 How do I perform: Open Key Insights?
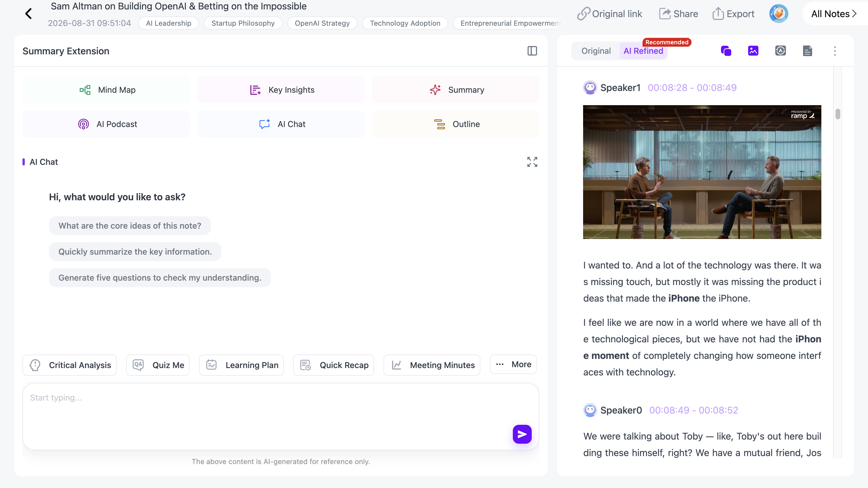click(281, 90)
